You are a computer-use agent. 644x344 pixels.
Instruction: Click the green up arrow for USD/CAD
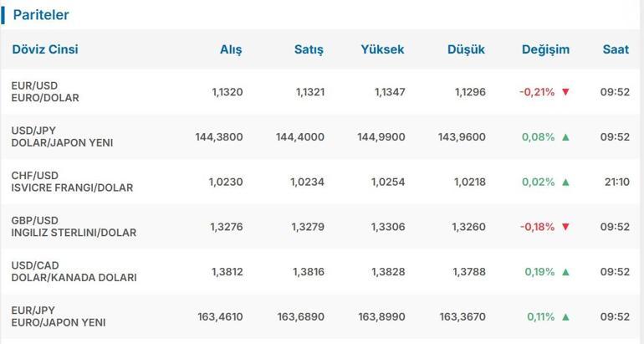pos(565,272)
